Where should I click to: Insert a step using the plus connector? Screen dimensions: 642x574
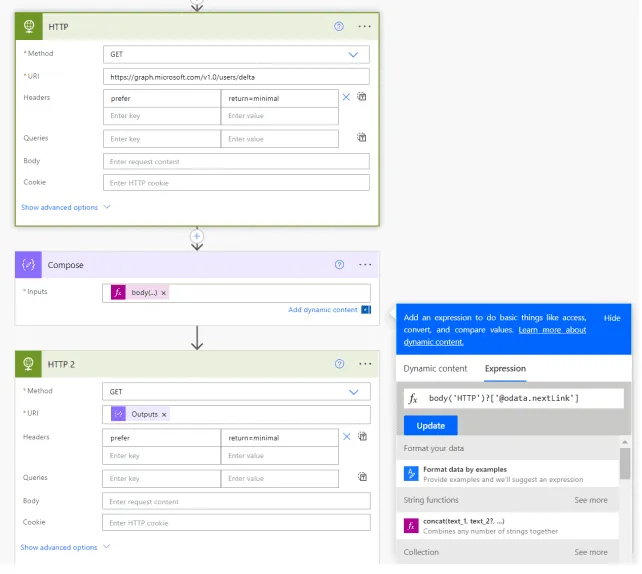197,237
